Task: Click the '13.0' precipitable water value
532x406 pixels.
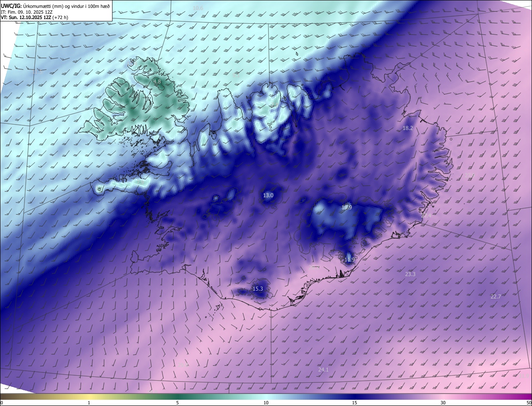Action: 268,195
